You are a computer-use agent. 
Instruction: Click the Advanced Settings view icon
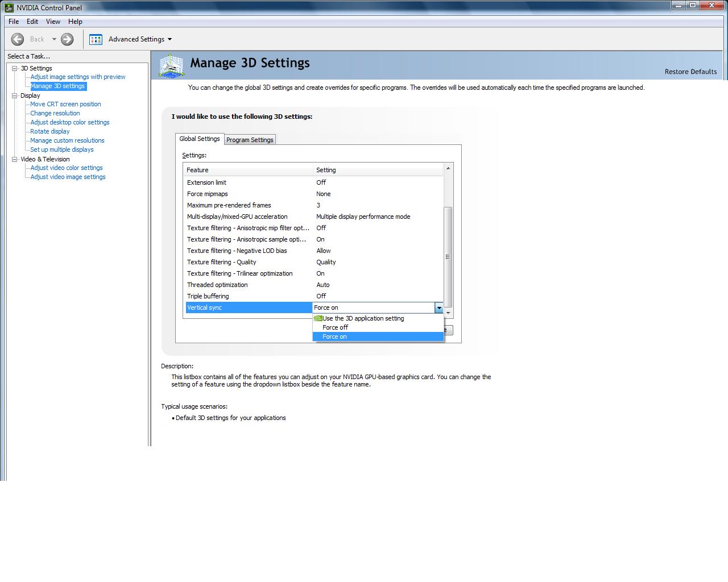(96, 39)
